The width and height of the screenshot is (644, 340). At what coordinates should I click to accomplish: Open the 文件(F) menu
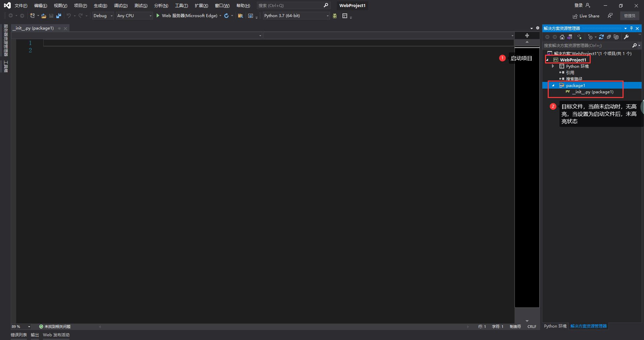[x=21, y=6]
